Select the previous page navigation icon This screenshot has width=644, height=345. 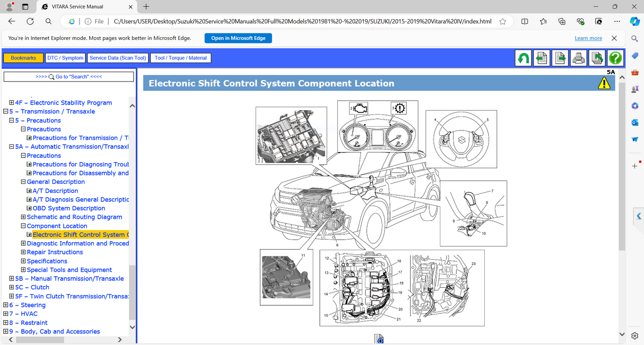coord(541,57)
